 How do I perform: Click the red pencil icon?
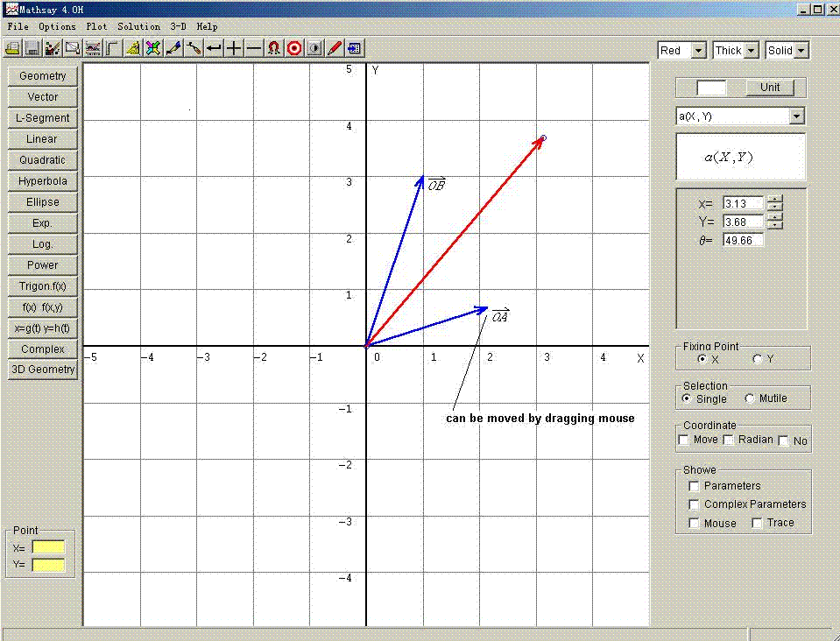[x=335, y=49]
